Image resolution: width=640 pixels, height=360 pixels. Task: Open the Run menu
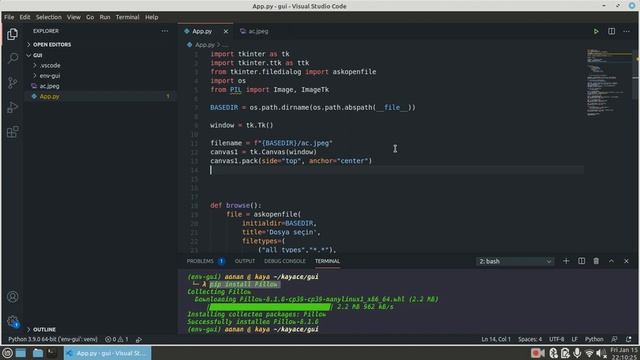point(105,17)
